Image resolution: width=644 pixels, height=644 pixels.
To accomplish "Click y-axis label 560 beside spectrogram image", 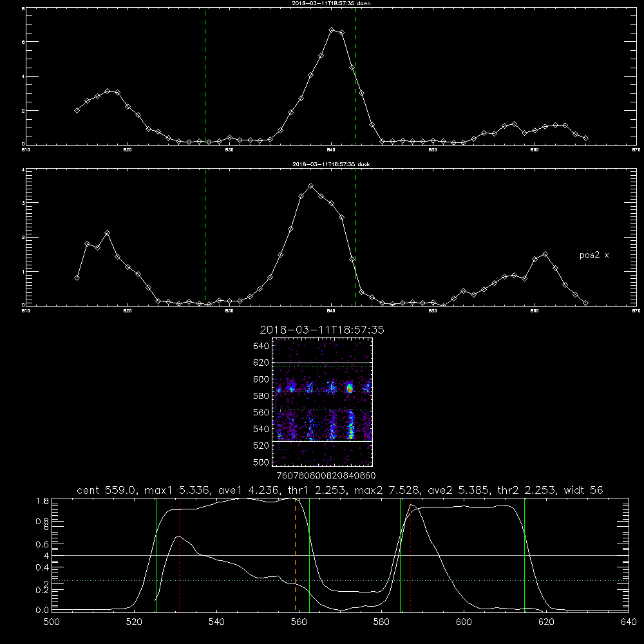I will point(261,412).
